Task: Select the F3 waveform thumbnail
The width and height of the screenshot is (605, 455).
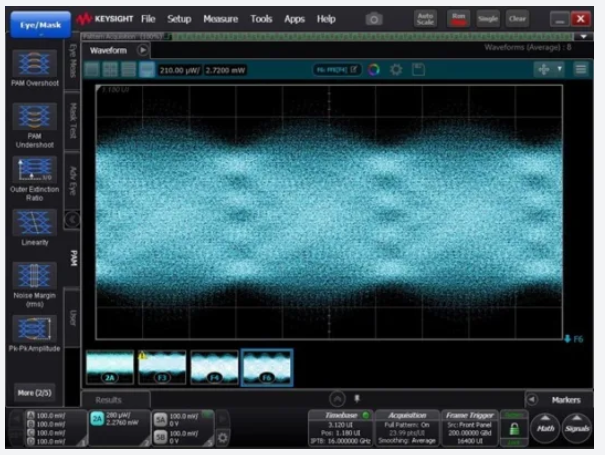Action: 162,367
